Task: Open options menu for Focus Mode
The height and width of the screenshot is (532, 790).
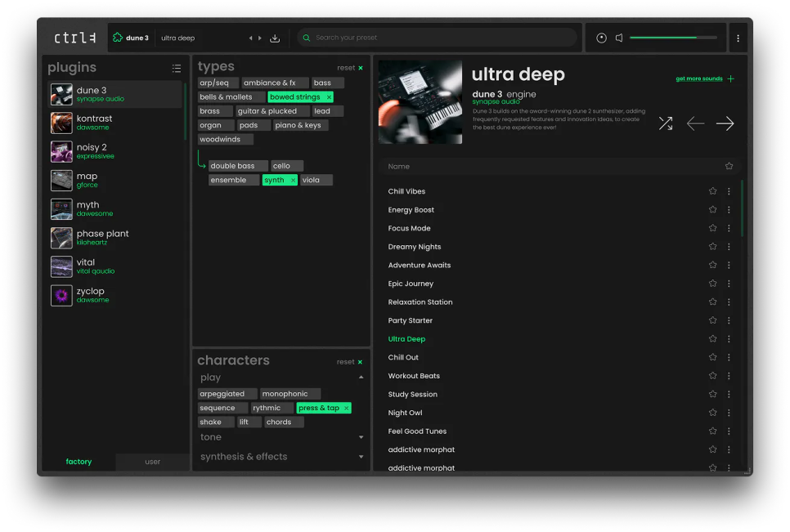Action: (x=729, y=228)
